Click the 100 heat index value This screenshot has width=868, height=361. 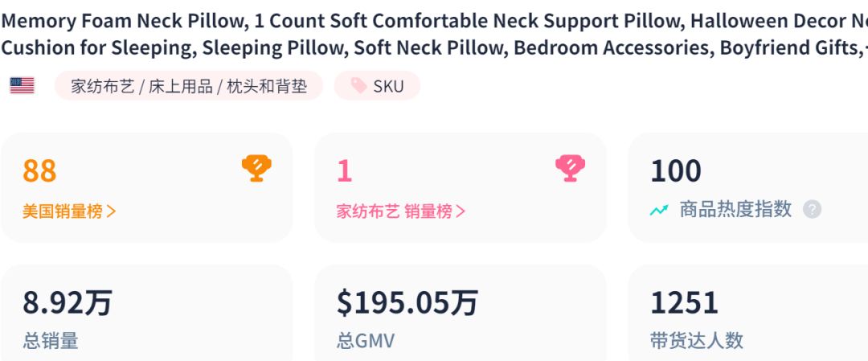click(x=676, y=170)
